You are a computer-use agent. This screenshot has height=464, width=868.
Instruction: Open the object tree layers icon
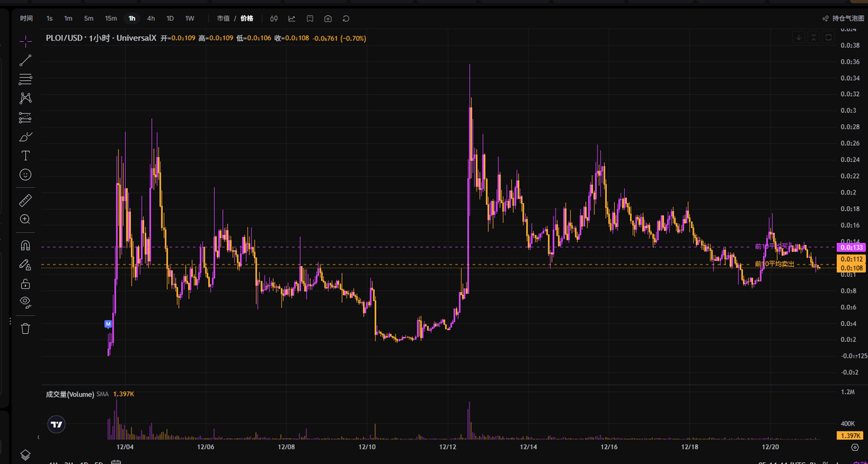25,454
